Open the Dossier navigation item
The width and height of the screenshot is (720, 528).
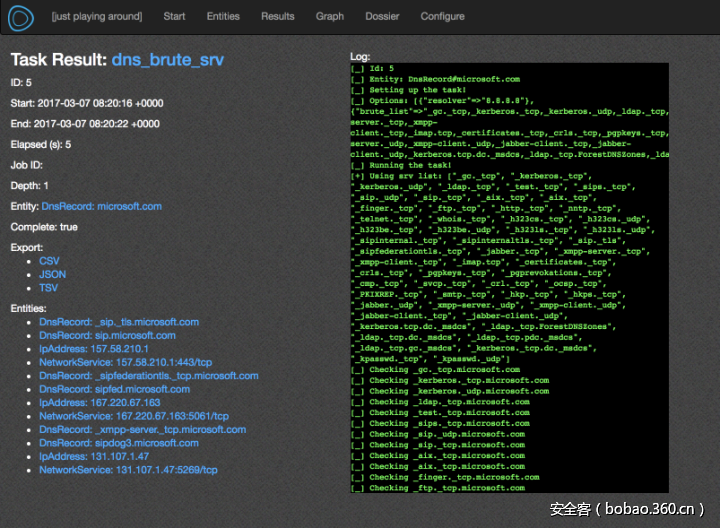[382, 16]
